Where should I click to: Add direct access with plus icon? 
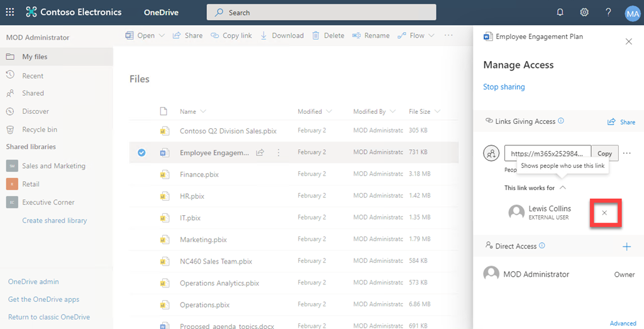pyautogui.click(x=626, y=247)
